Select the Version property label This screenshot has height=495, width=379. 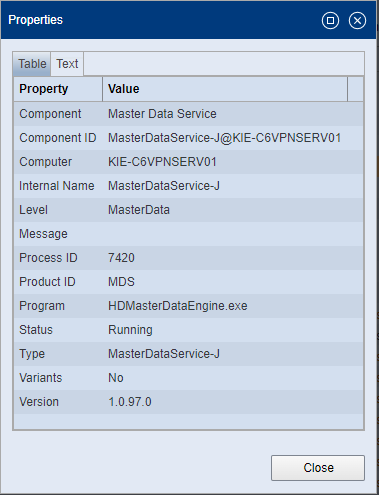pyautogui.click(x=39, y=402)
